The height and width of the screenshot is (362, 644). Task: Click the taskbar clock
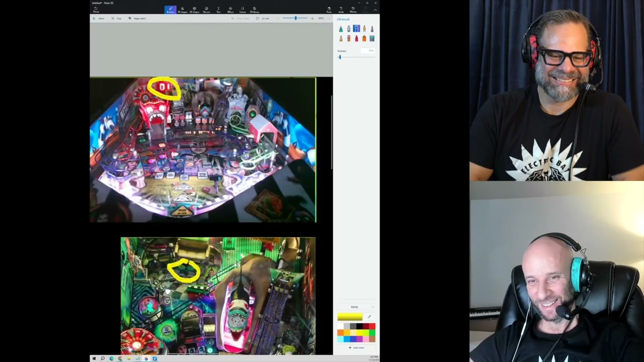click(x=374, y=358)
